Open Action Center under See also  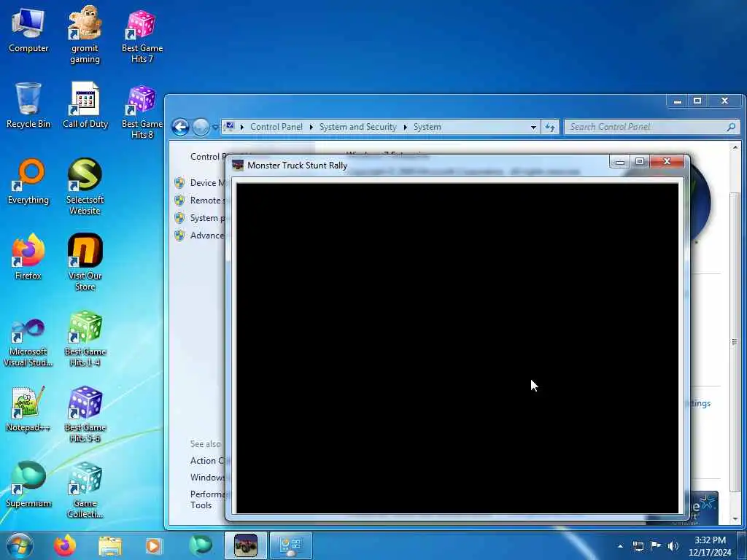click(x=206, y=461)
